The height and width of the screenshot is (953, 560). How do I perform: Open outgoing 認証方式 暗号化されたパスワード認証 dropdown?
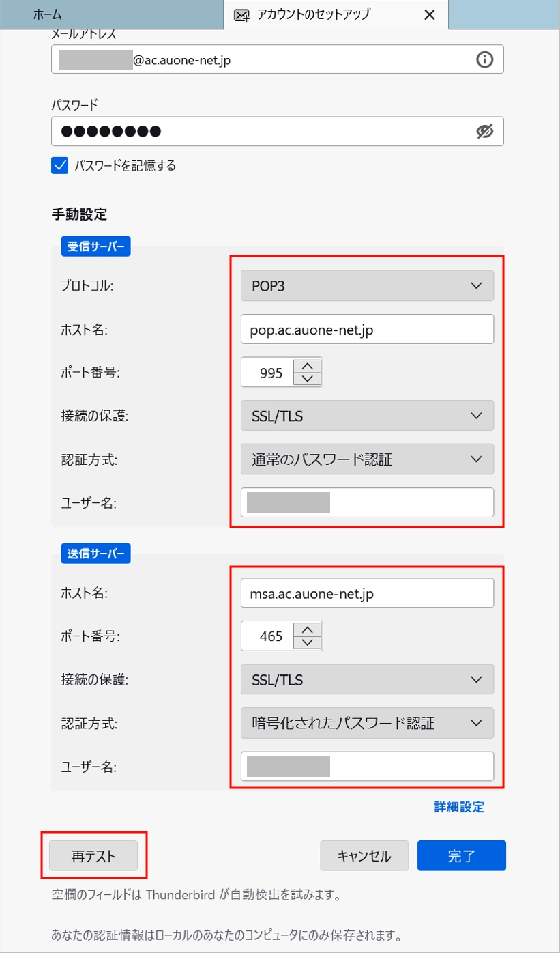367,723
